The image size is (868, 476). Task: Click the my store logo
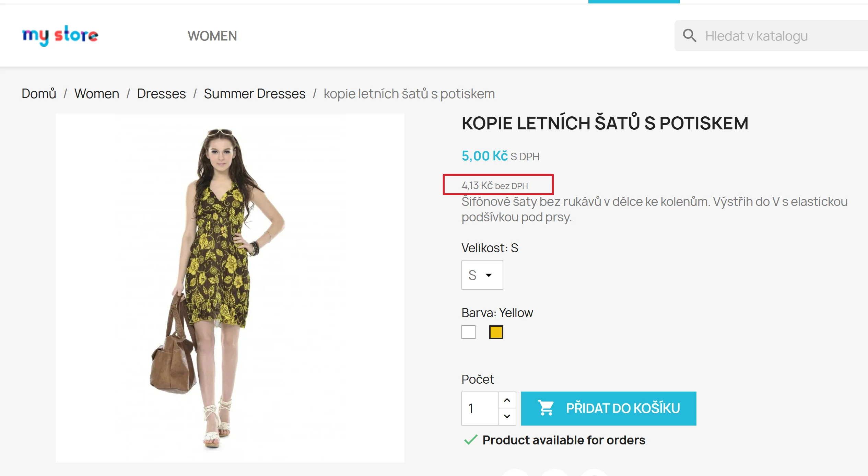tap(60, 35)
